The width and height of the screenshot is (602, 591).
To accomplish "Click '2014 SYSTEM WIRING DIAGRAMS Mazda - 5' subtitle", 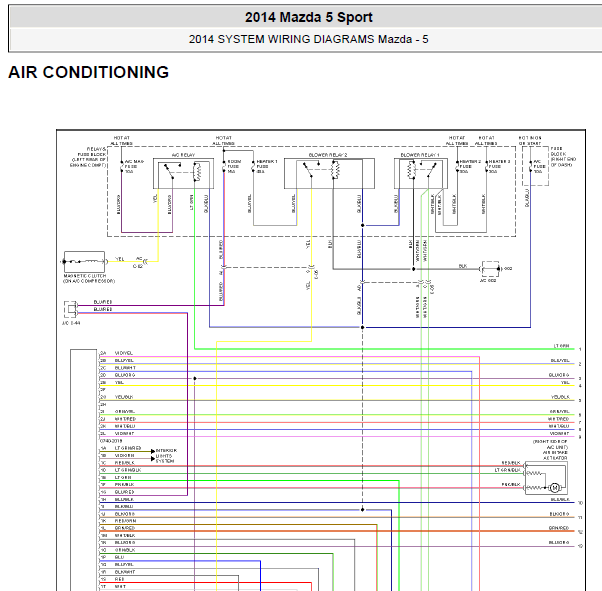I will click(x=308, y=39).
